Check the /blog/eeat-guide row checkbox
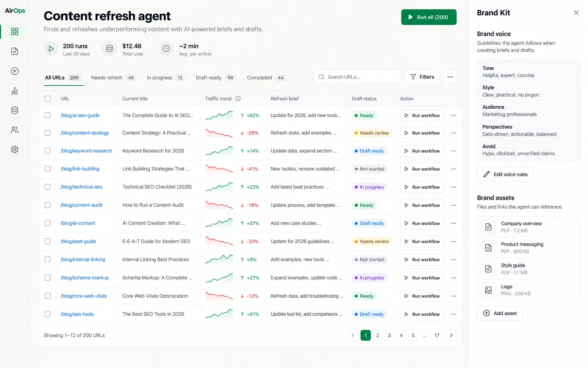Screen dimensions: 588x368 48,241
